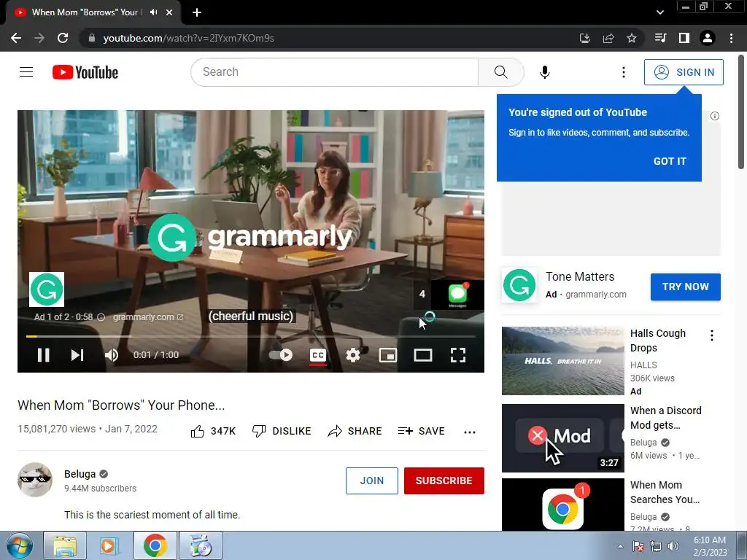Click TRY NOW on Grammarly ad

click(x=685, y=287)
